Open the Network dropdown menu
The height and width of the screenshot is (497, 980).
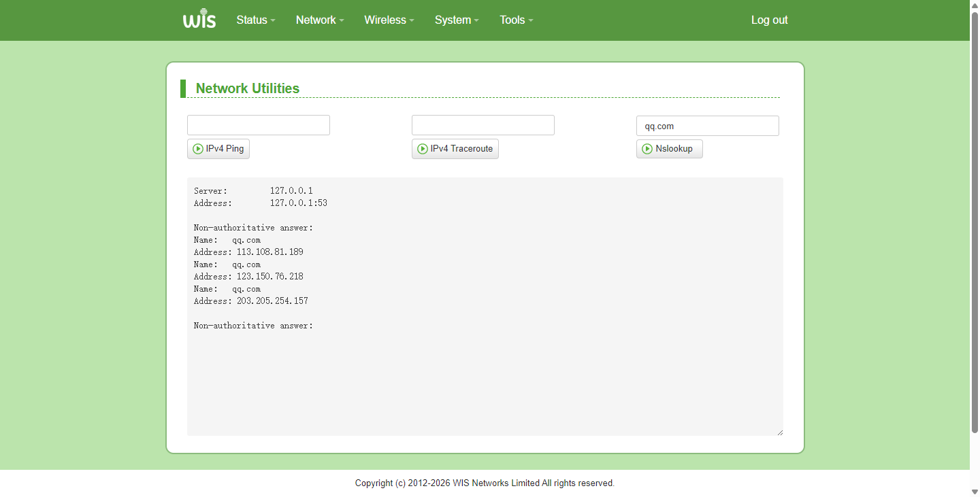point(320,20)
